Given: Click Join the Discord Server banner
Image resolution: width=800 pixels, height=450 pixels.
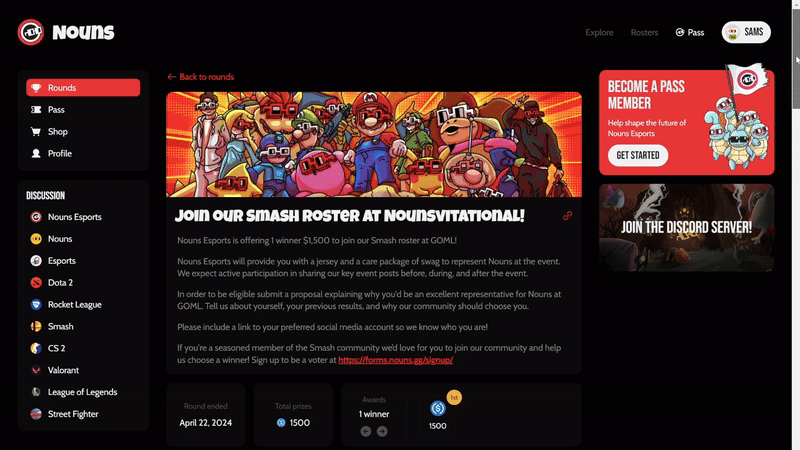Looking at the screenshot, I should (686, 227).
